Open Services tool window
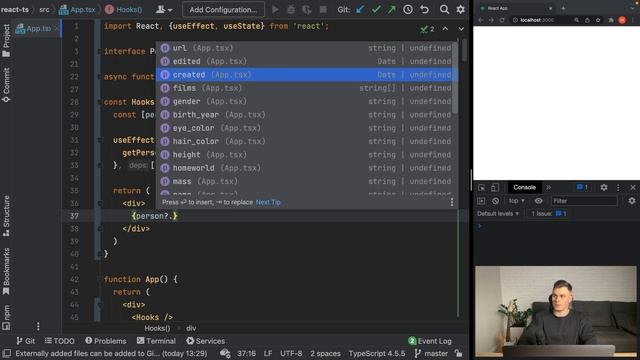This screenshot has height=360, width=640. pos(205,341)
